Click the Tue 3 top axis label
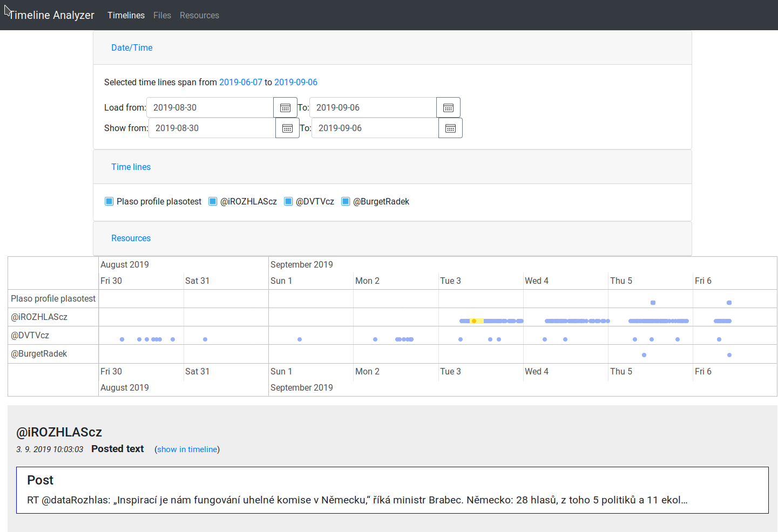Image resolution: width=778 pixels, height=532 pixels. coord(450,281)
